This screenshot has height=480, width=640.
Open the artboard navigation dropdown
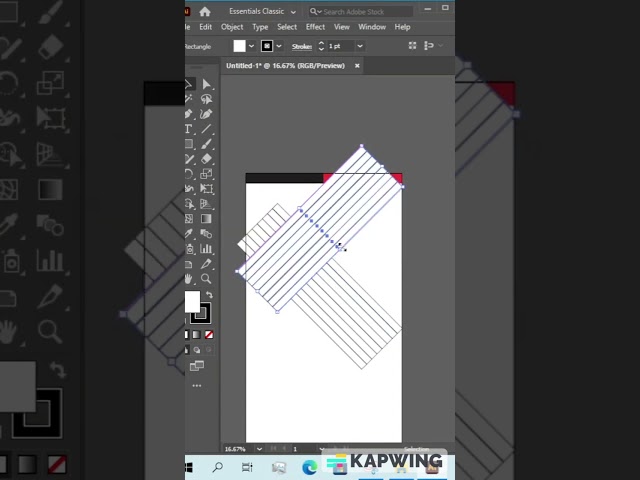click(x=322, y=449)
